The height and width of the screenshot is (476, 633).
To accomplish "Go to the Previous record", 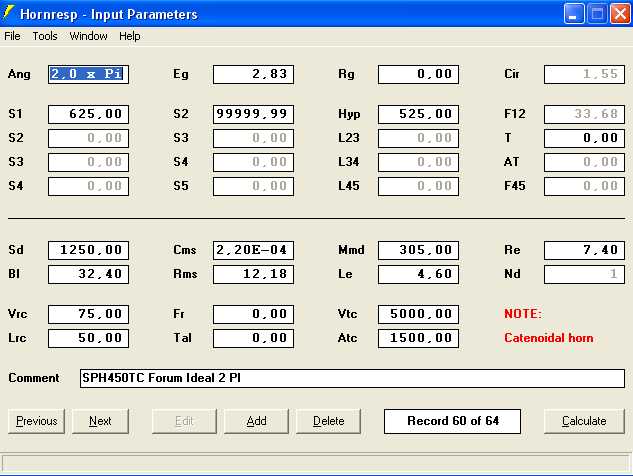I will tap(36, 421).
